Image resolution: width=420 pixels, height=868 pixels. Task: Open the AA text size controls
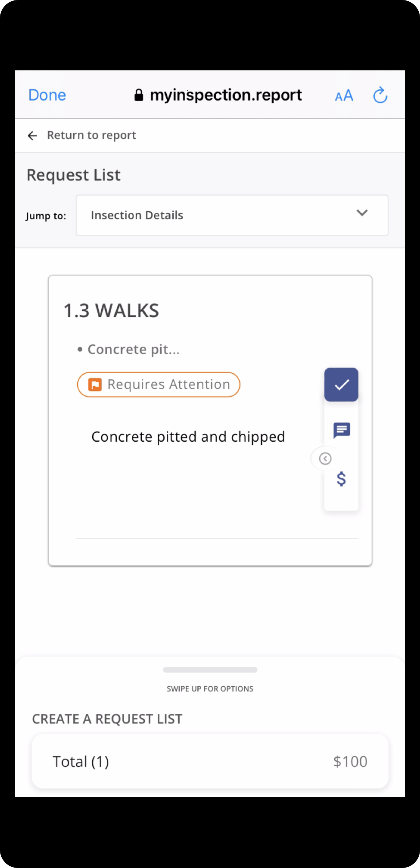click(x=344, y=95)
